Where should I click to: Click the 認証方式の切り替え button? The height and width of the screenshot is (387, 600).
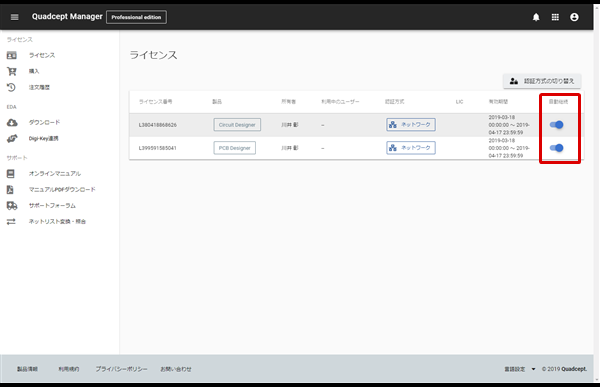click(x=542, y=81)
